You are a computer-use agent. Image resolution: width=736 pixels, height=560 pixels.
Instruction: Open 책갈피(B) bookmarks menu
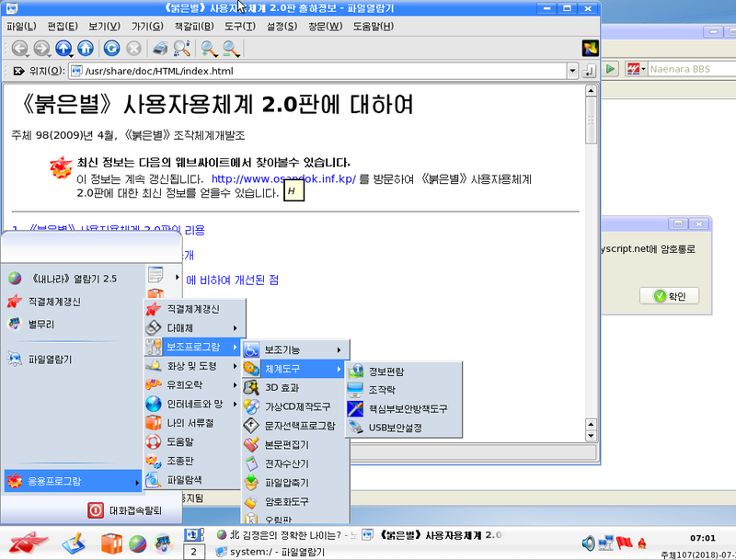pyautogui.click(x=194, y=27)
